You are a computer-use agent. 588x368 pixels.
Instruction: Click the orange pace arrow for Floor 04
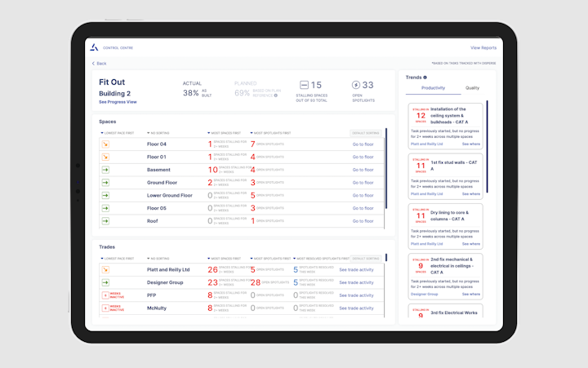pos(105,144)
